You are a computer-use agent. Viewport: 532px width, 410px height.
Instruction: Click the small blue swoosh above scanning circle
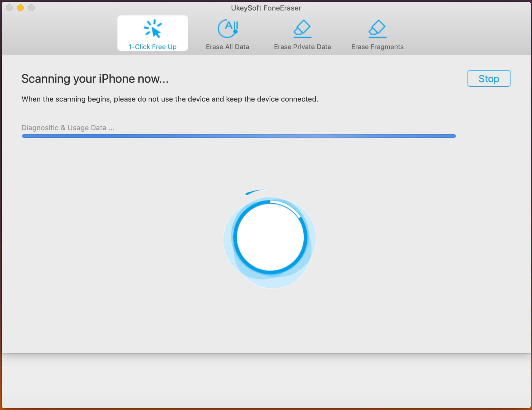255,192
